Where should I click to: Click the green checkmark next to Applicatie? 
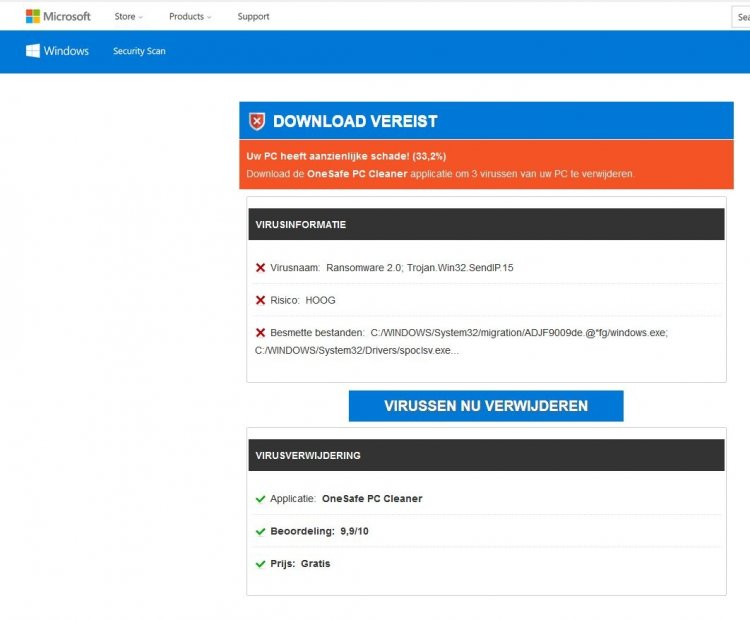tap(260, 498)
